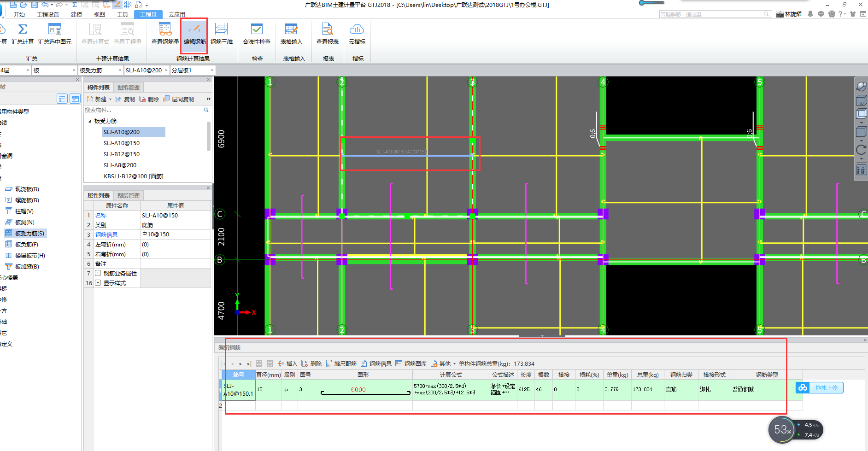Open 钢筋图库 in the rebar editor
This screenshot has height=451, width=868.
pyautogui.click(x=411, y=363)
